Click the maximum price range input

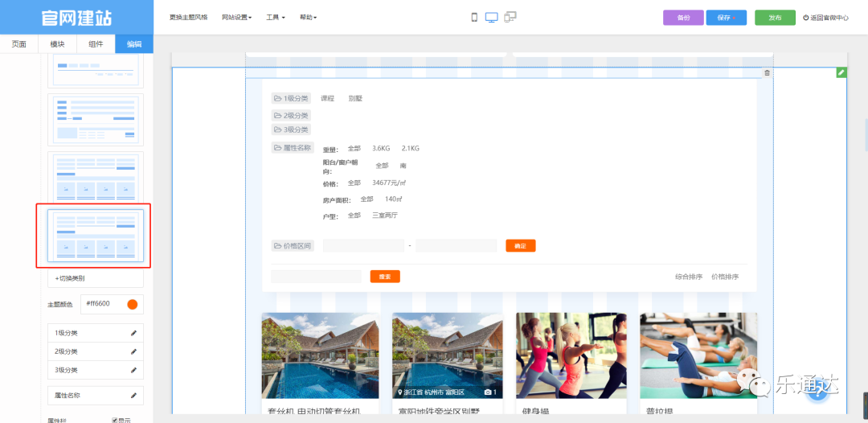457,246
